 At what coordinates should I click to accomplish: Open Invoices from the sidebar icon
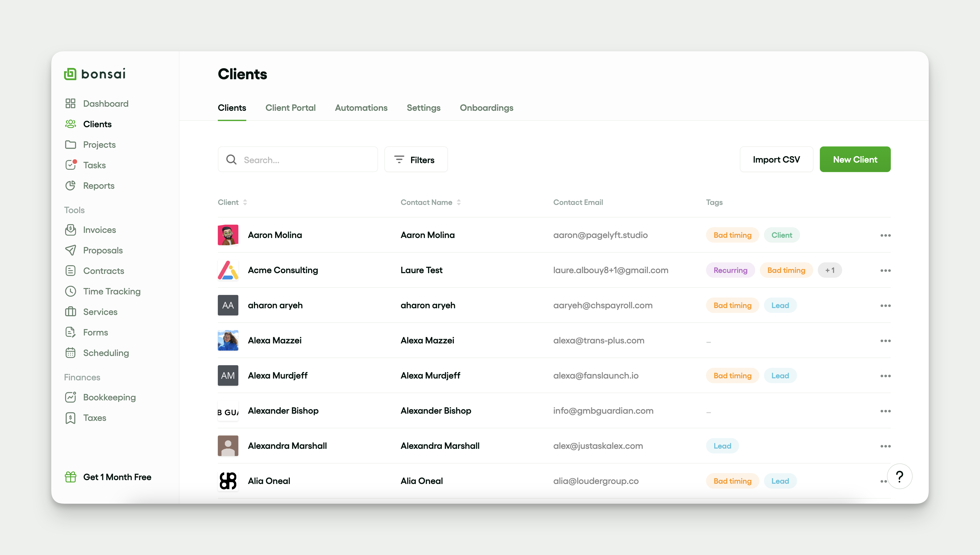[x=70, y=230]
